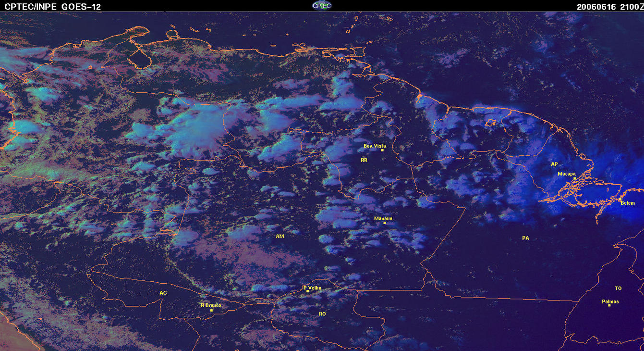Click the CPTEC logo in the header
This screenshot has width=644, height=351.
(x=322, y=5)
